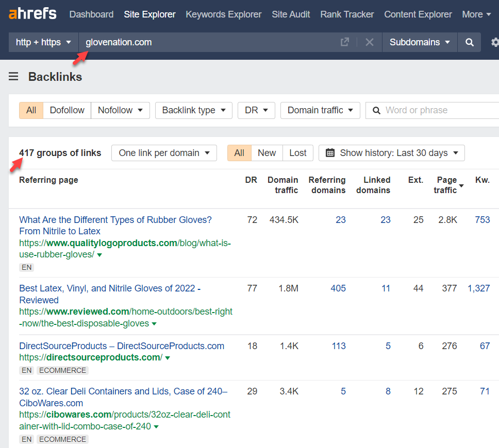Open target URL in new tab icon
The height and width of the screenshot is (448, 499).
345,42
